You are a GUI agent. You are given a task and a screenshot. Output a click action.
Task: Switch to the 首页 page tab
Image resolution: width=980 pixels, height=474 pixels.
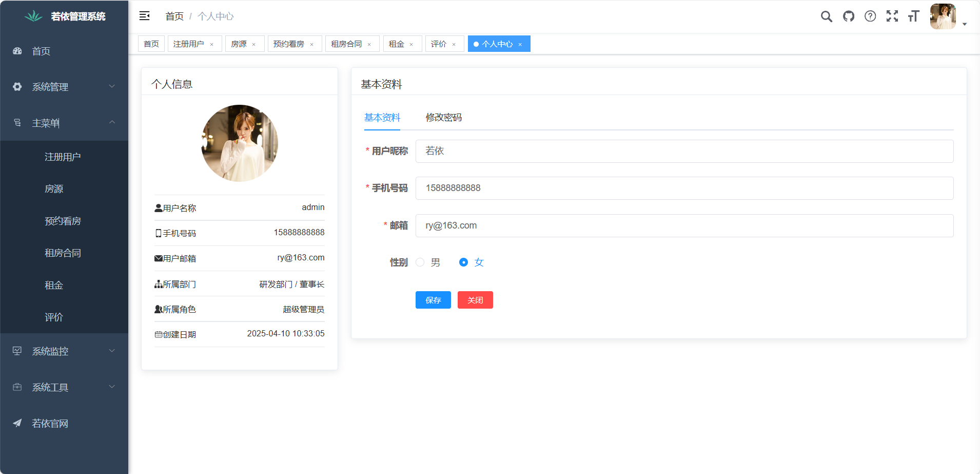[x=151, y=44]
